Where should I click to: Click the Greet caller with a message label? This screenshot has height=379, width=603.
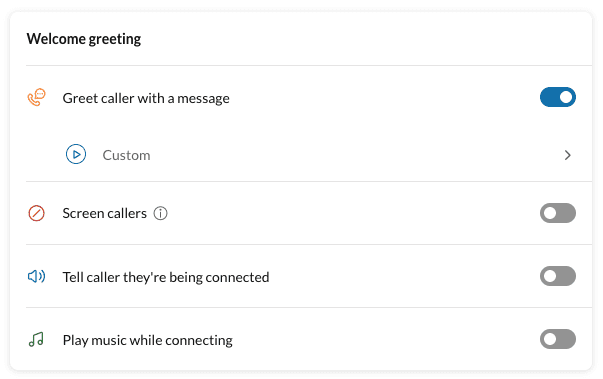click(146, 98)
